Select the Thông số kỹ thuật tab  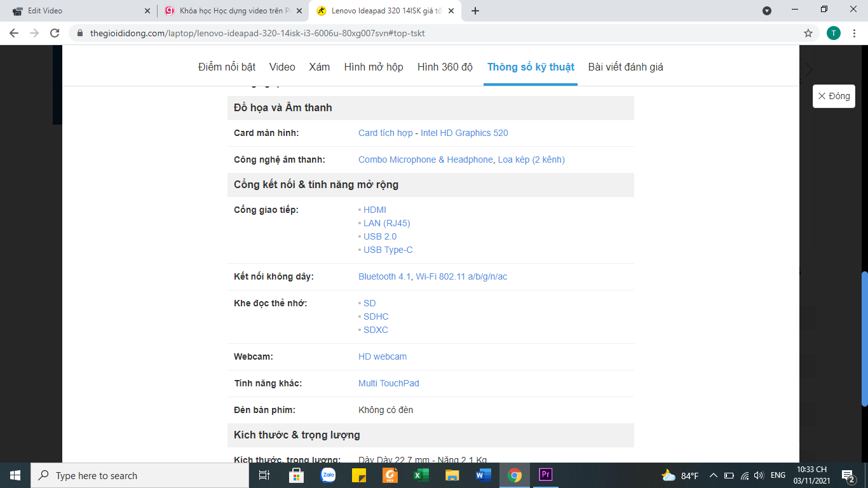tap(531, 67)
